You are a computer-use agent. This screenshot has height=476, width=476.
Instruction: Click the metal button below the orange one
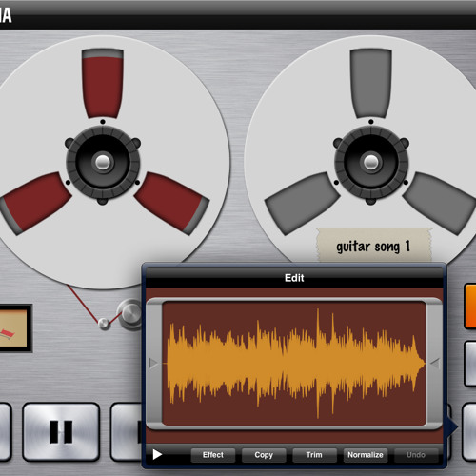(x=470, y=364)
